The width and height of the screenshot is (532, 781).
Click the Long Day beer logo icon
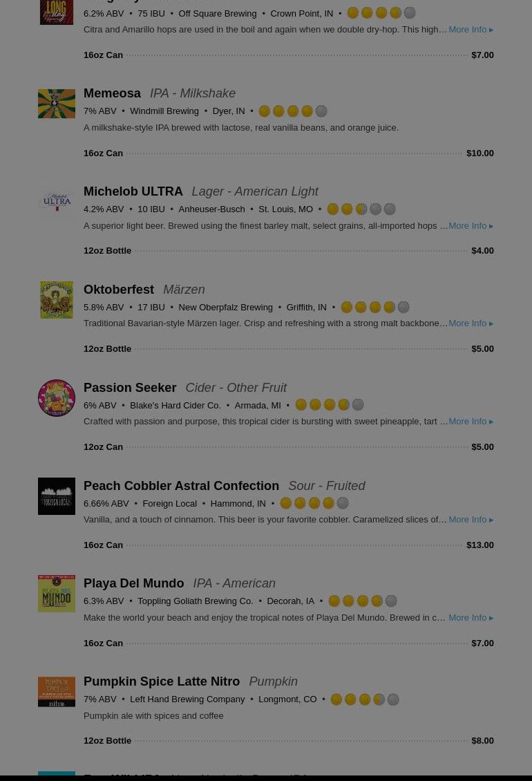(x=57, y=12)
